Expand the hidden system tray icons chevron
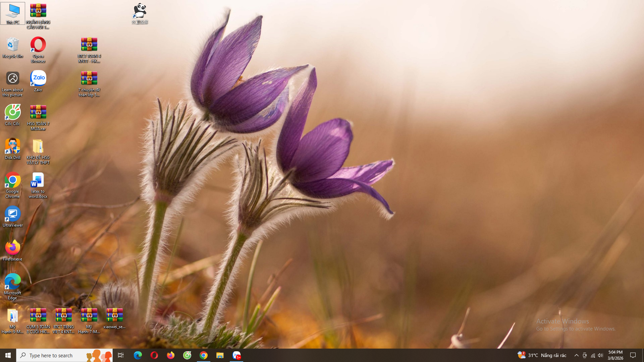Image resolution: width=644 pixels, height=362 pixels. [x=576, y=355]
